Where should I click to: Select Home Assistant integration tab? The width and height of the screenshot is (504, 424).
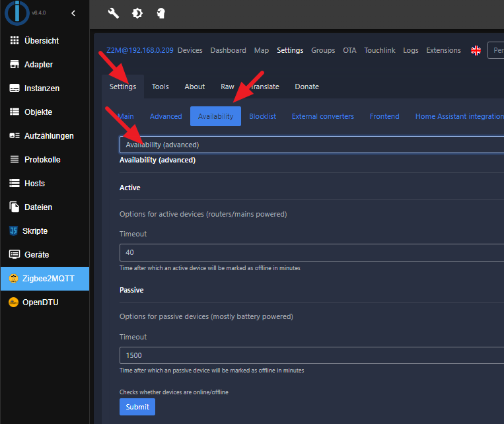459,116
